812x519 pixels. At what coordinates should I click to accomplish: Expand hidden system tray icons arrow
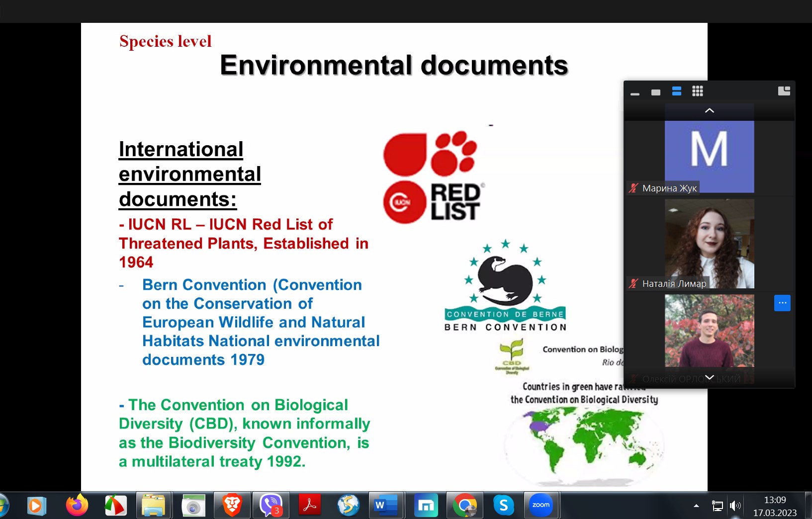(x=696, y=506)
